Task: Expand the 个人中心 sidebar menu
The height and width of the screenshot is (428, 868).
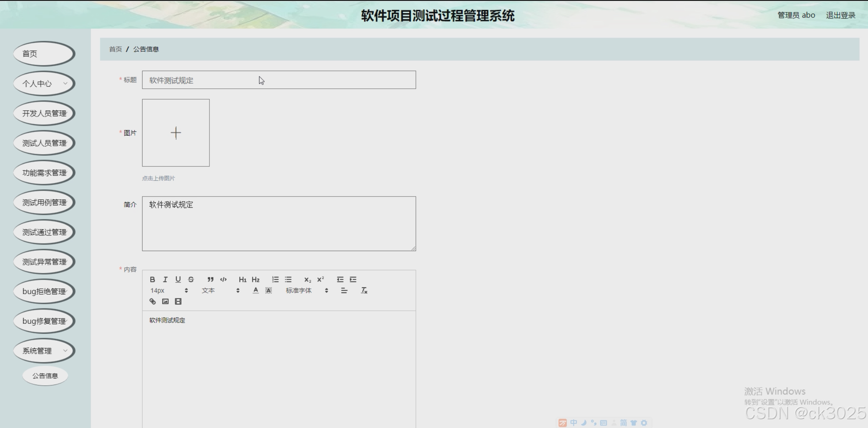Action: pyautogui.click(x=43, y=83)
